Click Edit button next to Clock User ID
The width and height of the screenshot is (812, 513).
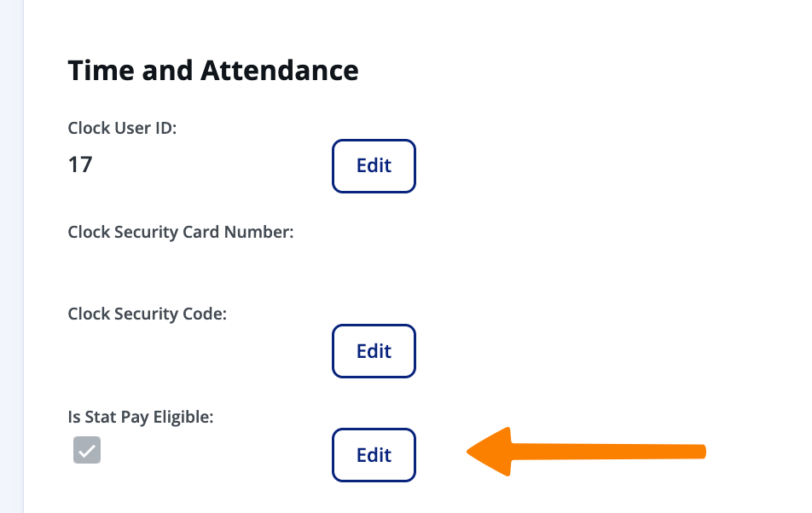pos(374,166)
